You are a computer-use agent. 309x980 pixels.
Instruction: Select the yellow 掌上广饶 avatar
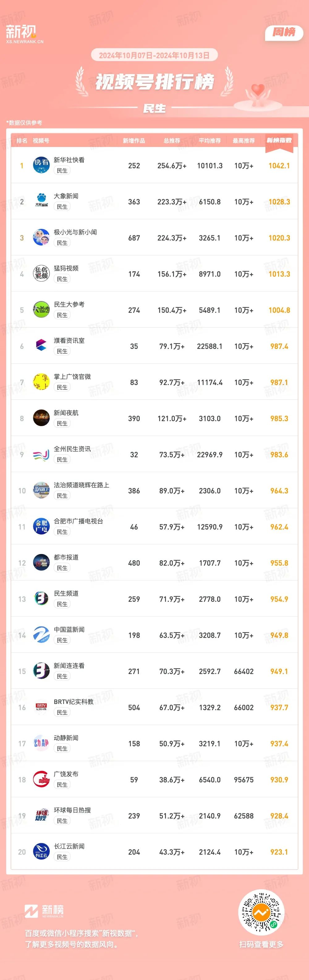pyautogui.click(x=41, y=382)
